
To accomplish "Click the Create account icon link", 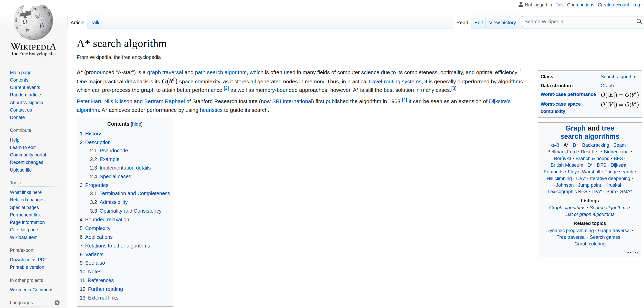I will (x=613, y=5).
